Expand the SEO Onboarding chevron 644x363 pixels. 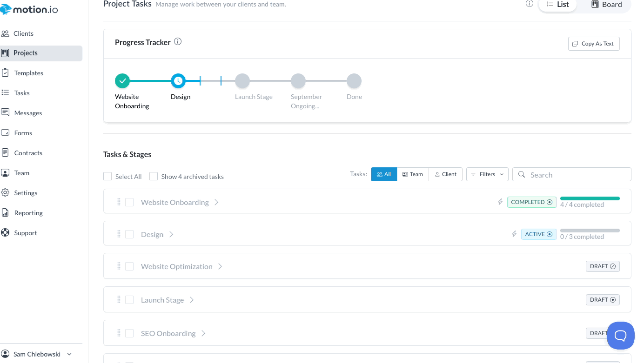pyautogui.click(x=203, y=333)
